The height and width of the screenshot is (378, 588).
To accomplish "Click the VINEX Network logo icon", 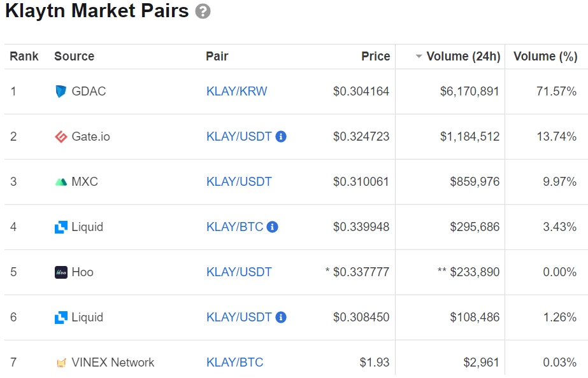I will 61,363.
